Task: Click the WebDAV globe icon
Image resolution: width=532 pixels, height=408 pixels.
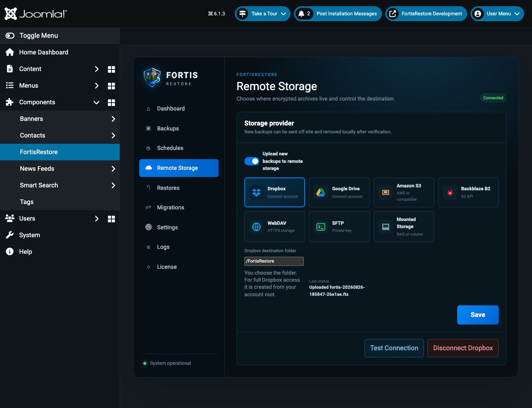Action: tap(256, 227)
